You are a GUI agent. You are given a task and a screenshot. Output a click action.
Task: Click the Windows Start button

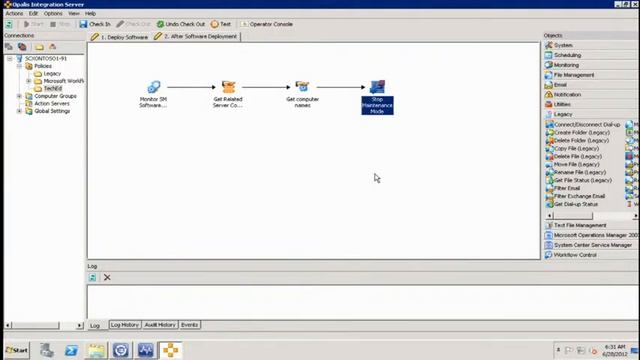17,350
